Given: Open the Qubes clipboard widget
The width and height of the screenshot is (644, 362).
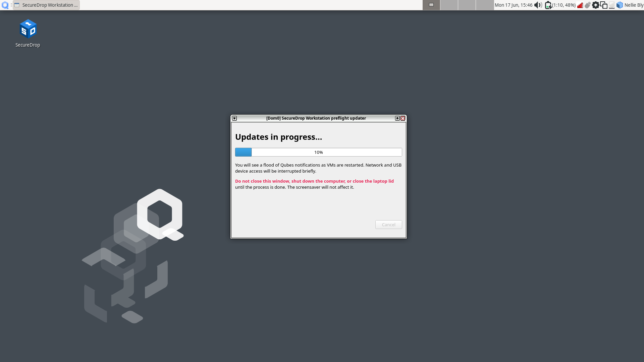Looking at the screenshot, I should click(604, 5).
